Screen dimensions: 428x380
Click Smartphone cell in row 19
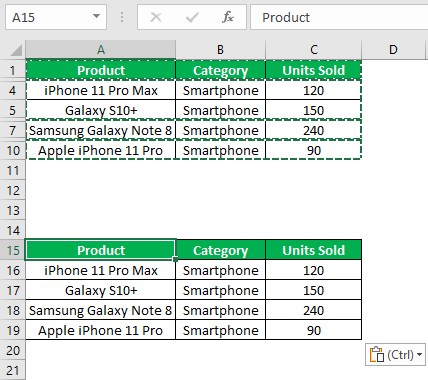pos(220,330)
